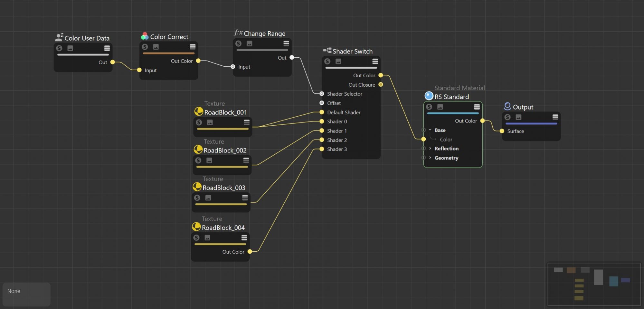Click the person icon on Color User Data node

[59, 37]
